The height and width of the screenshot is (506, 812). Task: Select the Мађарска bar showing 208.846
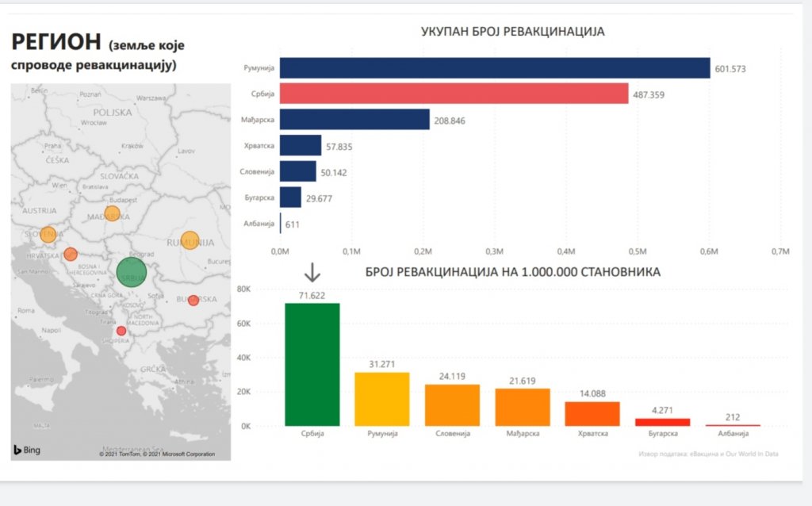click(x=354, y=120)
